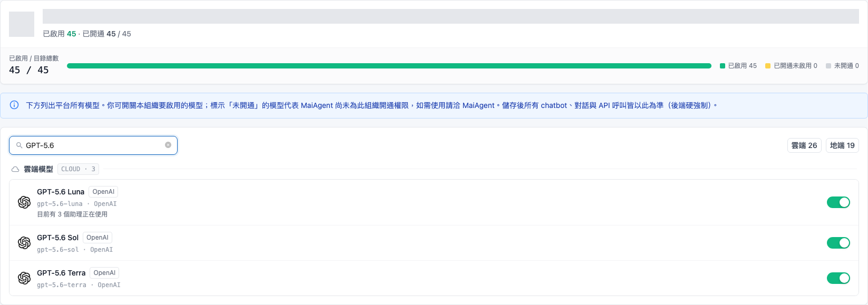Filter by 地端 19 models
The image size is (868, 305).
(x=842, y=145)
